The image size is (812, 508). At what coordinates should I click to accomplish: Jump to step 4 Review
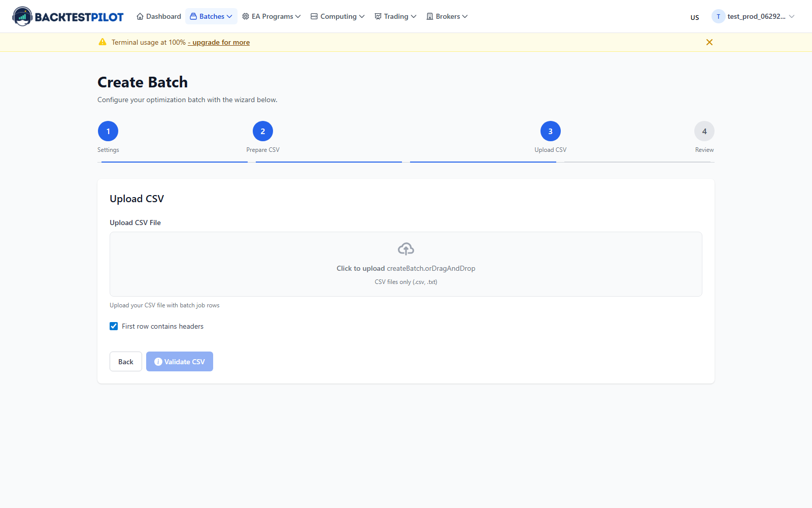[x=704, y=131]
